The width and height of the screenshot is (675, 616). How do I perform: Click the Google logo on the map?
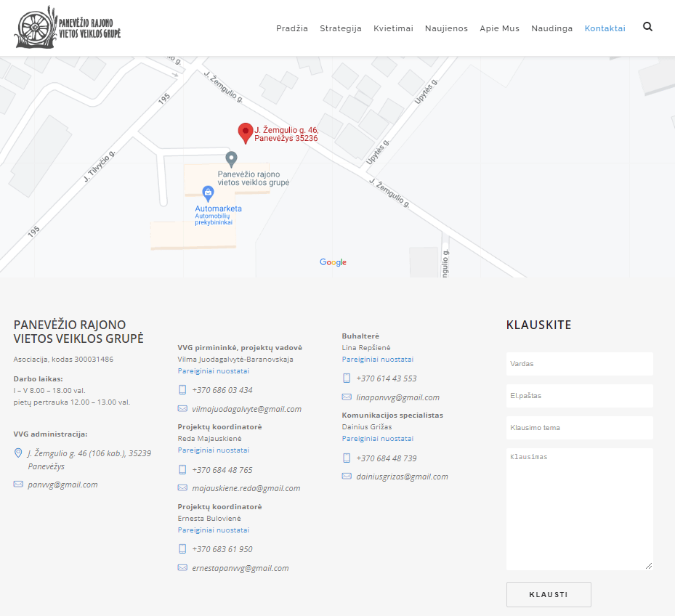click(x=333, y=262)
